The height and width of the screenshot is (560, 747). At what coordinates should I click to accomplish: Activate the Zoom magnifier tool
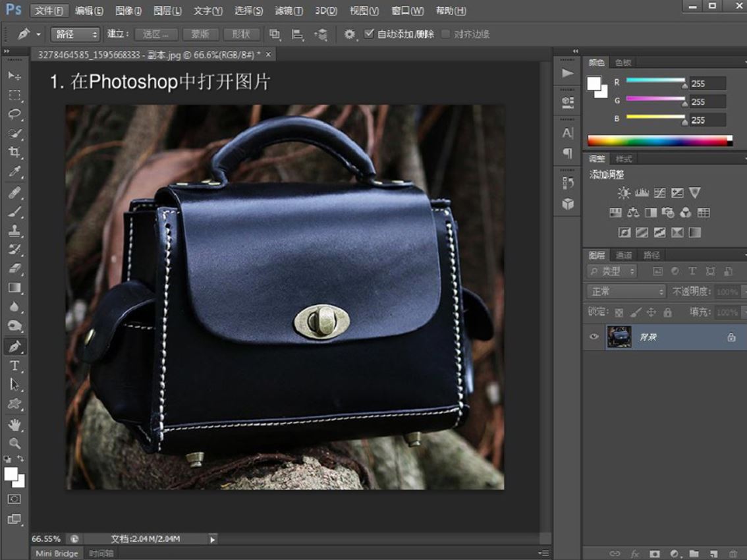(x=14, y=443)
